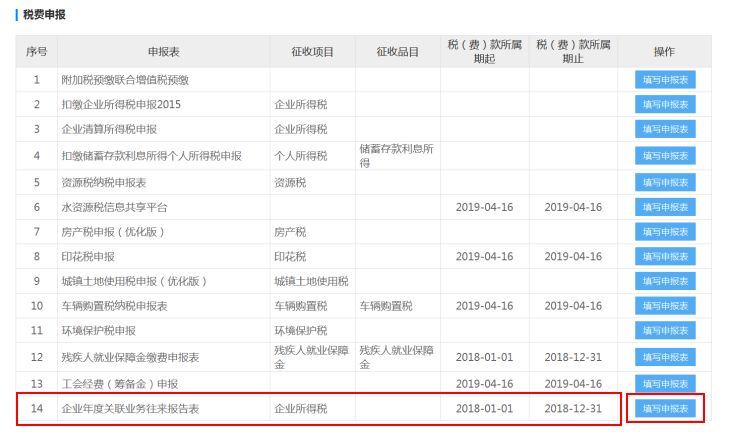Select 残疾人就业保障金 in the 征收品目 column
The image size is (729, 440).
[397, 357]
